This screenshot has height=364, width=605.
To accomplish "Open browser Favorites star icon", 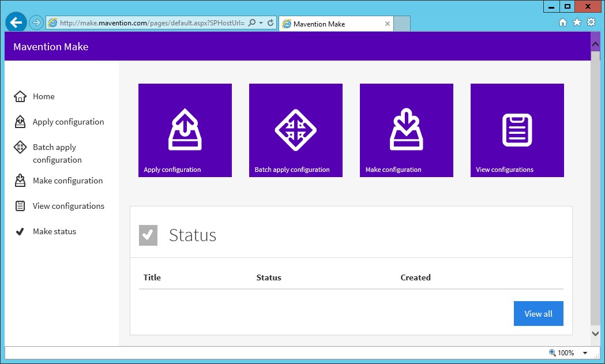I will pyautogui.click(x=577, y=22).
